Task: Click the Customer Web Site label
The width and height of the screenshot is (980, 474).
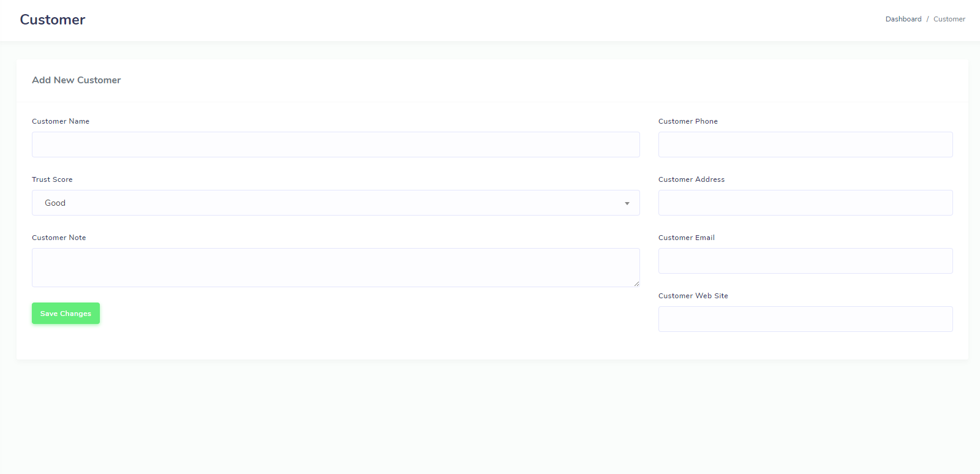Action: tap(693, 296)
